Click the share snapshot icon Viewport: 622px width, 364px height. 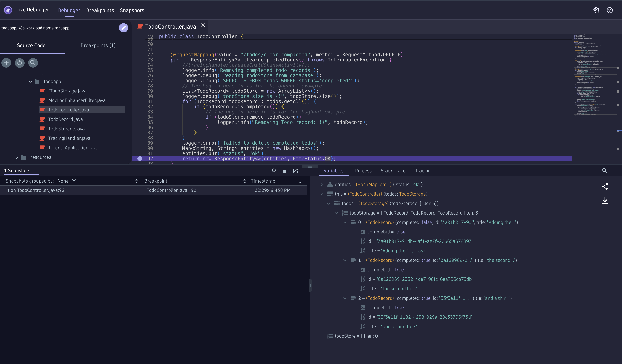point(605,186)
